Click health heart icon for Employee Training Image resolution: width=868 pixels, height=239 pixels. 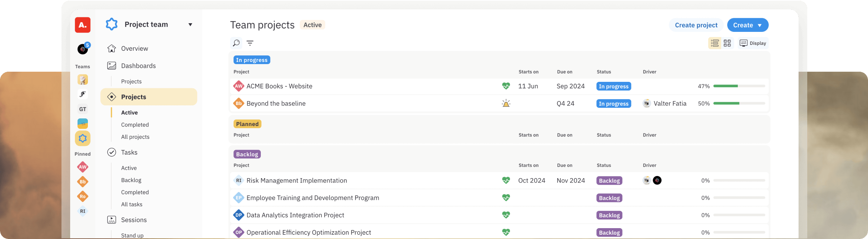pos(506,198)
